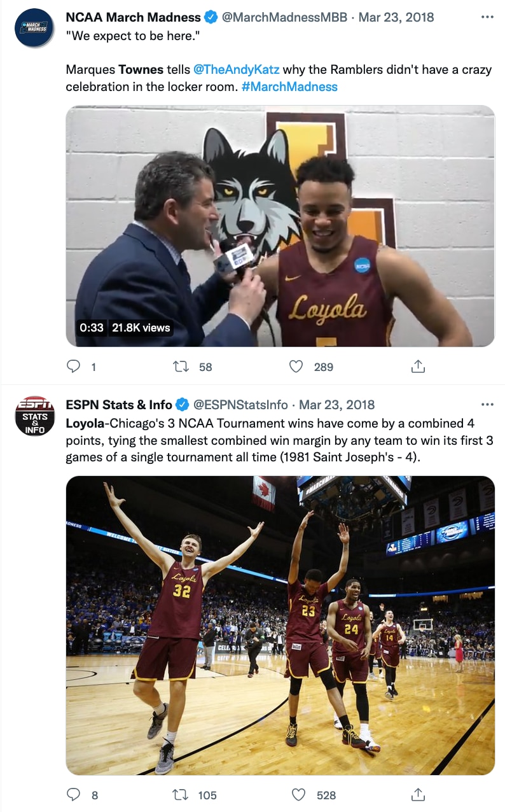The width and height of the screenshot is (505, 812).
Task: Like the ESPN Stats & Info tweet
Action: tap(298, 795)
